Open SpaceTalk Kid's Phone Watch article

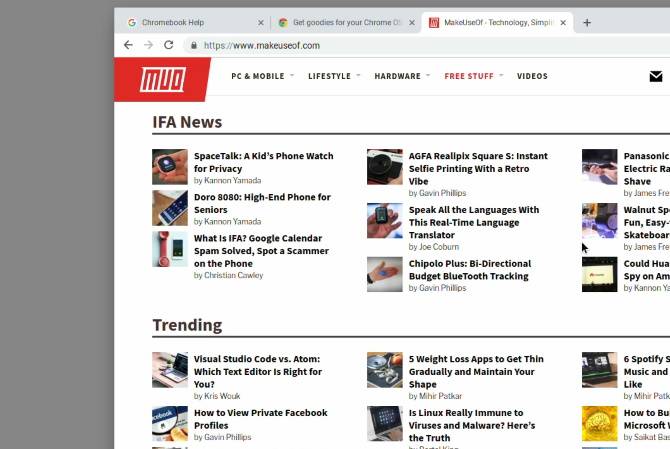tap(264, 162)
